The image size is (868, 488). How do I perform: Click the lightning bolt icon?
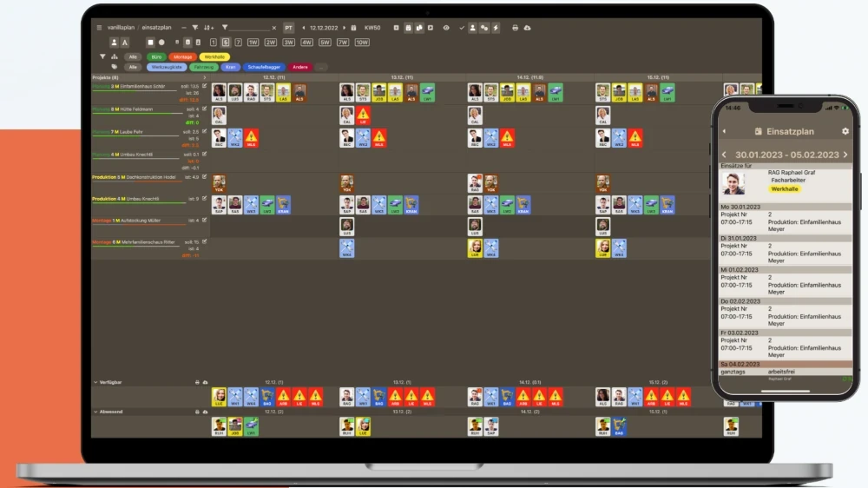pyautogui.click(x=496, y=28)
